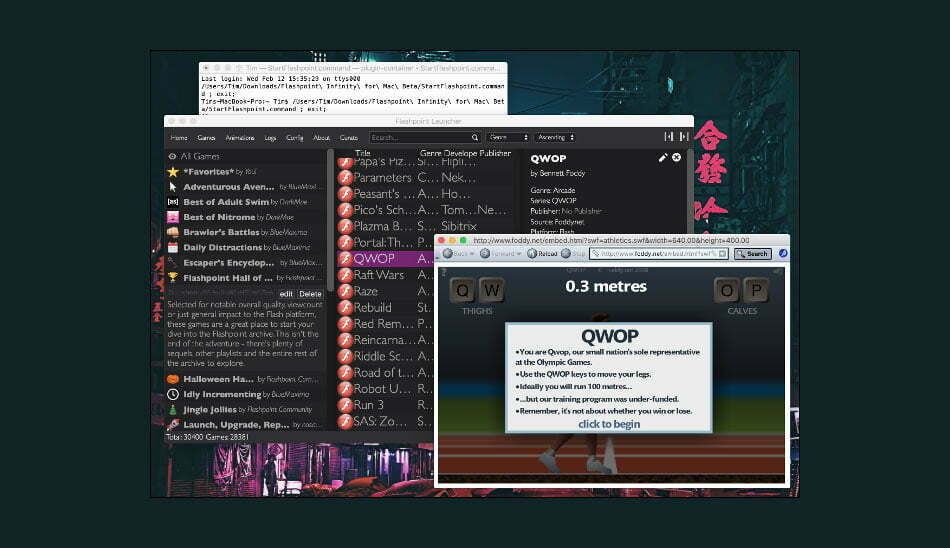950x548 pixels.
Task: Click the Delete button of the playlist
Action: pyautogui.click(x=310, y=293)
